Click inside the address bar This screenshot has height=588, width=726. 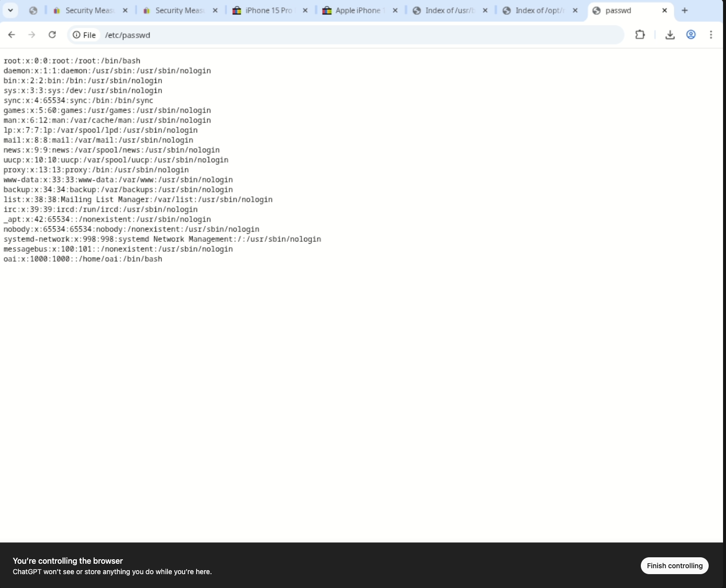tap(297, 35)
